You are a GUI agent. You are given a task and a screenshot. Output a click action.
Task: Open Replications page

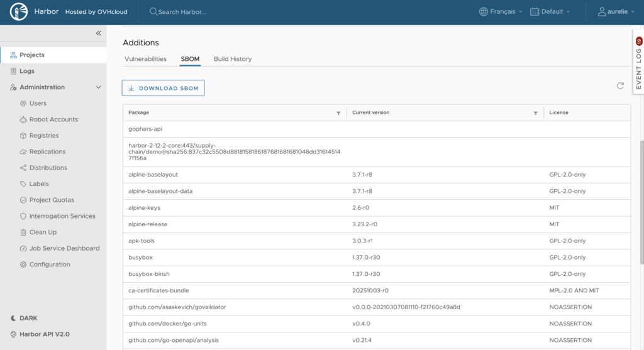tap(47, 151)
